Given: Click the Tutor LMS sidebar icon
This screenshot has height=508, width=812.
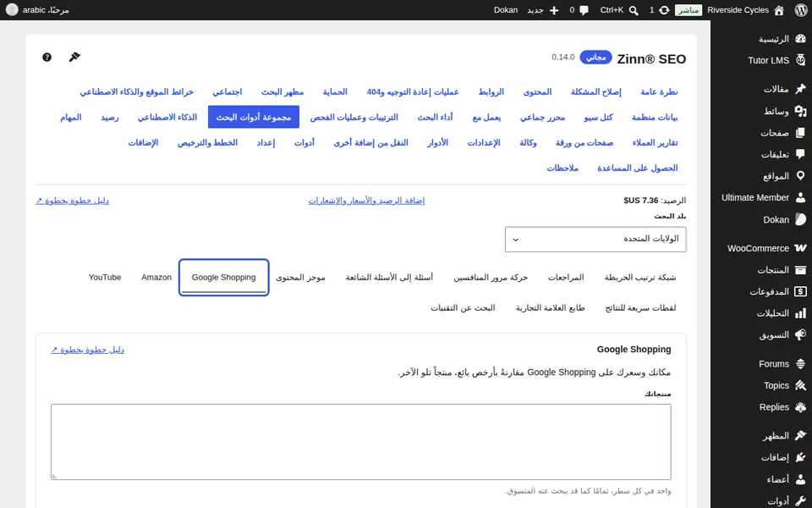Looking at the screenshot, I should click(x=801, y=60).
